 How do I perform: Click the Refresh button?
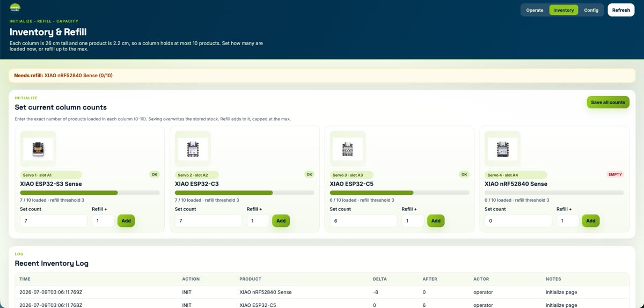621,10
